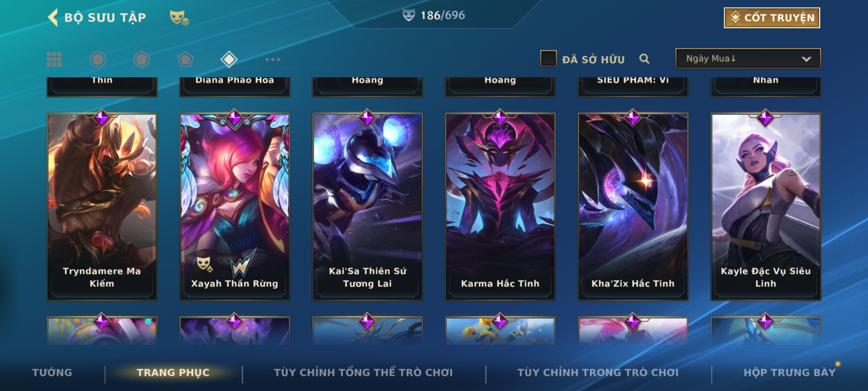This screenshot has width=868, height=391.
Task: Click the Ngày Mua dropdown chevron arrow
Action: (x=806, y=59)
